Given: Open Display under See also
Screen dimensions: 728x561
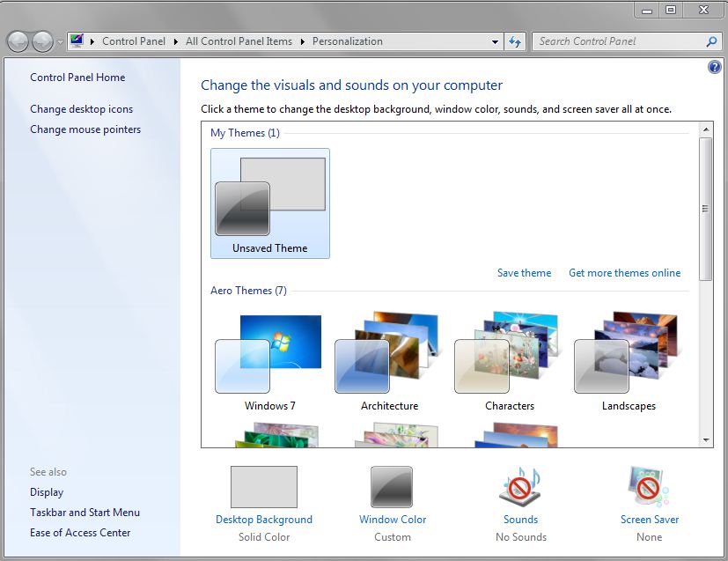Looking at the screenshot, I should pyautogui.click(x=47, y=492).
